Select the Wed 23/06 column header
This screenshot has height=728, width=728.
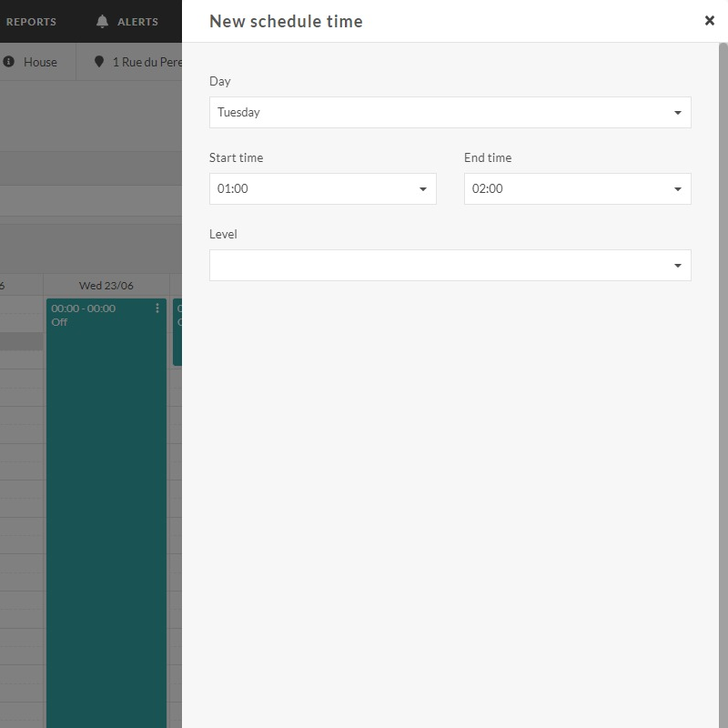pos(106,285)
